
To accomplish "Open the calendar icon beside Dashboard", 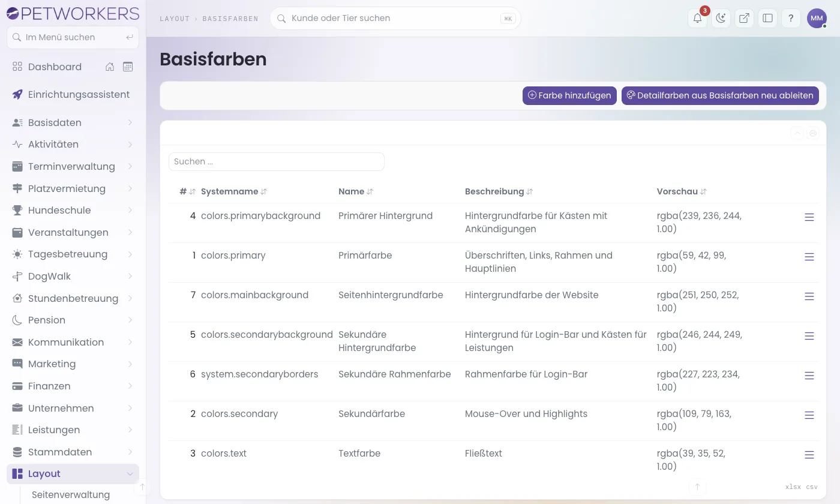I will (x=128, y=67).
